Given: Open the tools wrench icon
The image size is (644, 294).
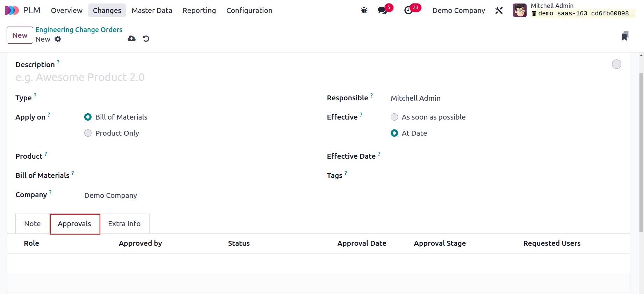Looking at the screenshot, I should tap(499, 10).
